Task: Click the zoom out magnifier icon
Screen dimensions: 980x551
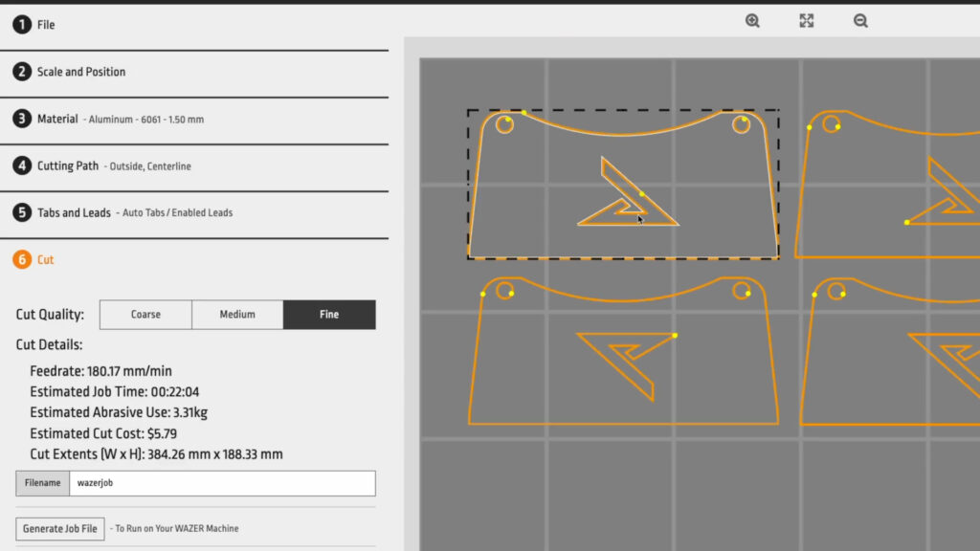Action: (860, 21)
